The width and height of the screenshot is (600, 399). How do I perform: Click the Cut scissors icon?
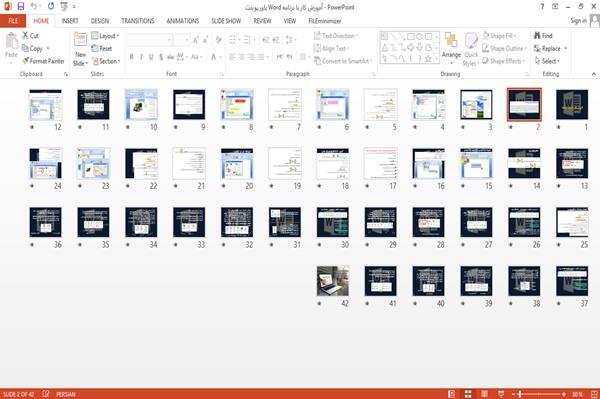pyautogui.click(x=25, y=35)
